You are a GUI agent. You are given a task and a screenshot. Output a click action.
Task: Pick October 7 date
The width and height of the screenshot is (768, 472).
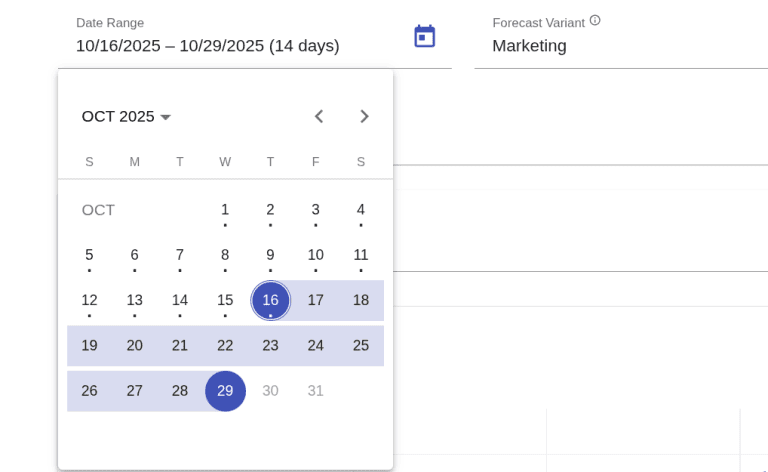(x=180, y=255)
